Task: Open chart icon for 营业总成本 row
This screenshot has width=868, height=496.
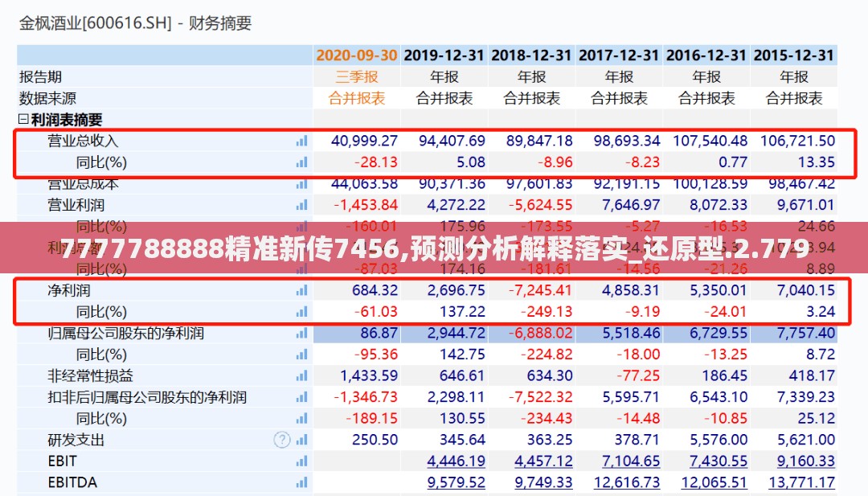Action: 301,184
